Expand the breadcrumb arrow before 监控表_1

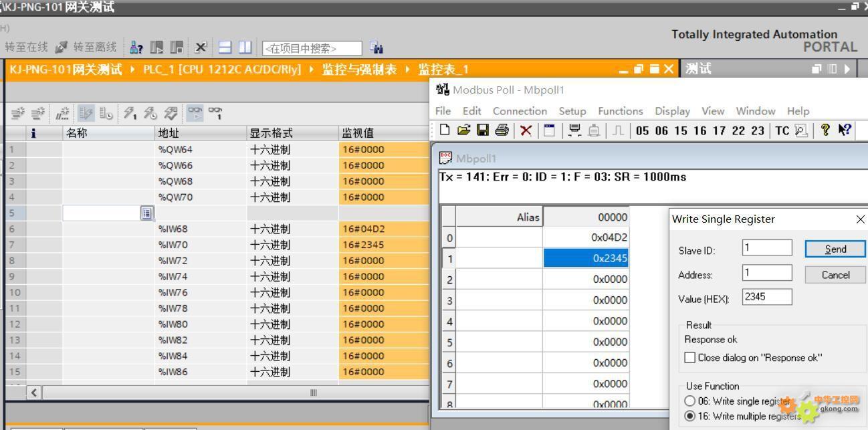pos(408,69)
